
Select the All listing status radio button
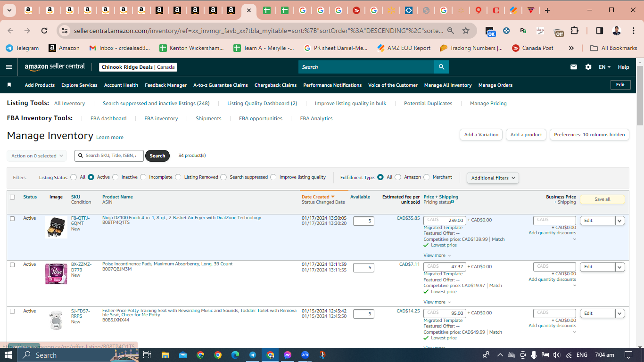[x=74, y=177]
